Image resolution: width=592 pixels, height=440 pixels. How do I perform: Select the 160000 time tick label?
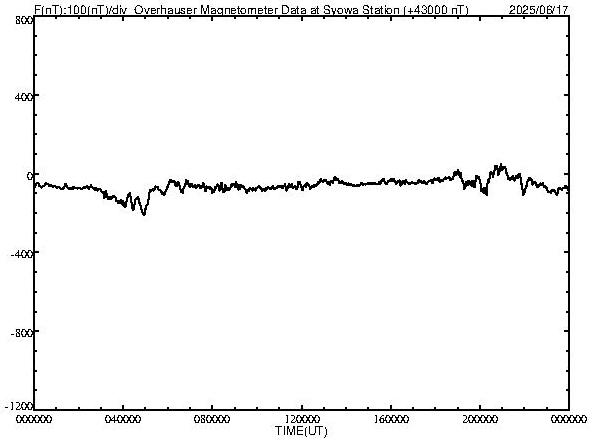pos(391,419)
